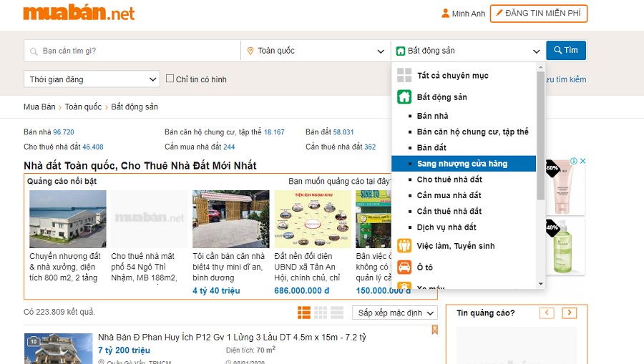Select Dịch vụ nhà đất option

click(x=447, y=227)
